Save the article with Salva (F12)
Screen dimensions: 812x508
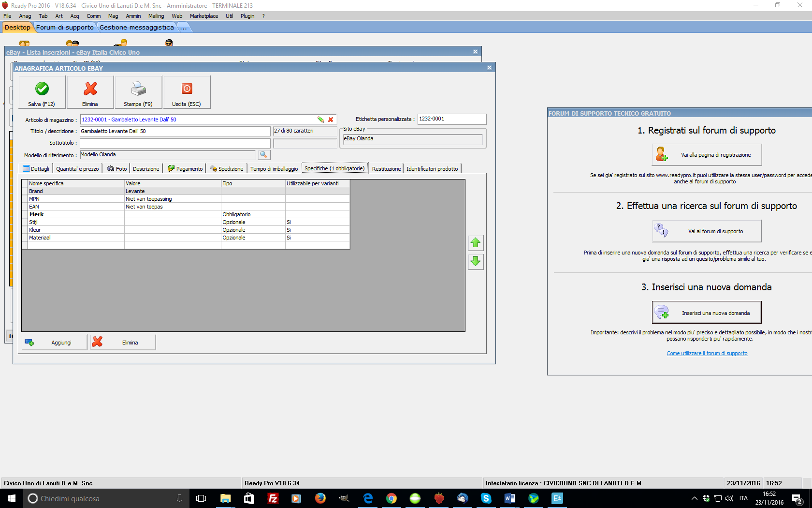(42, 92)
